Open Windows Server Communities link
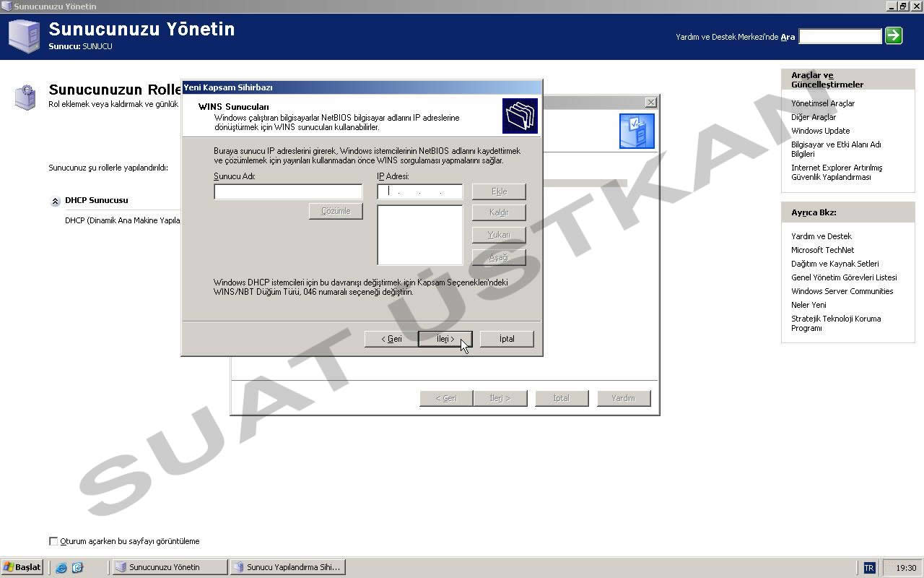Viewport: 924px width, 578px height. (842, 291)
